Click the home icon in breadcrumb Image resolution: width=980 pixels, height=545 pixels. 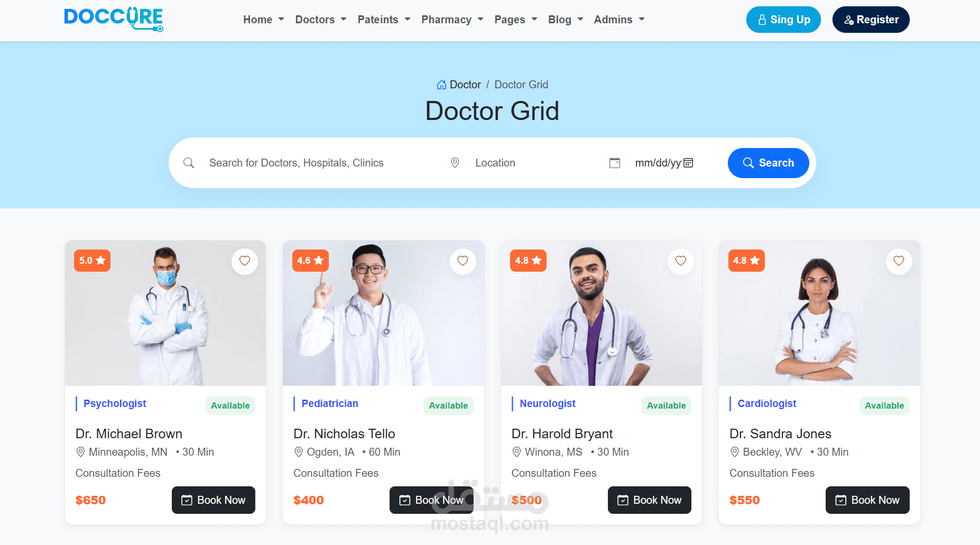[x=441, y=85]
